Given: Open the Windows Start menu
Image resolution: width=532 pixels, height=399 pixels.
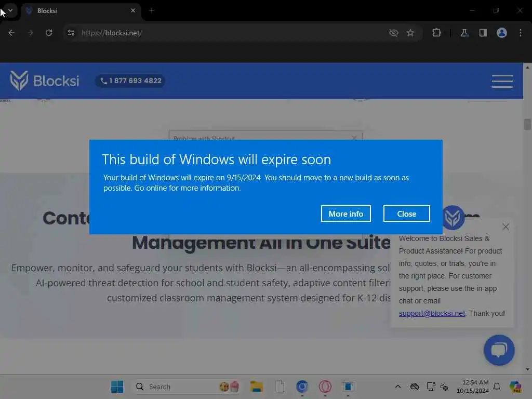Looking at the screenshot, I should click(x=117, y=387).
